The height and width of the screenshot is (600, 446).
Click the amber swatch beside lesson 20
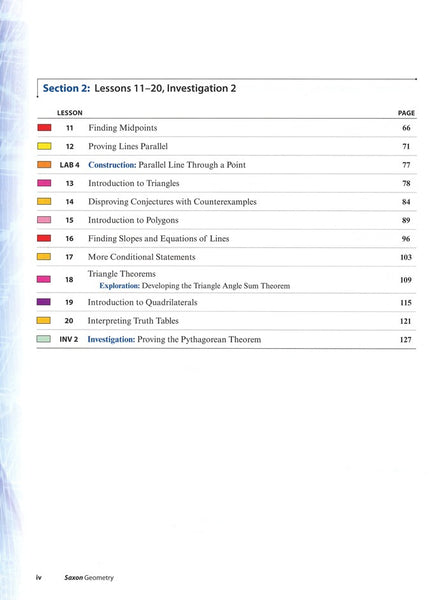tap(44, 320)
